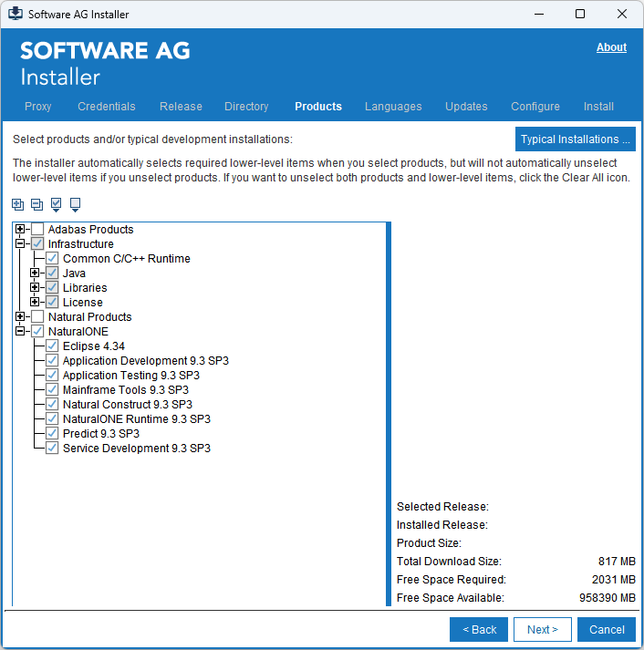The image size is (644, 650).
Task: Open the Typical Installations dialog
Action: (575, 139)
